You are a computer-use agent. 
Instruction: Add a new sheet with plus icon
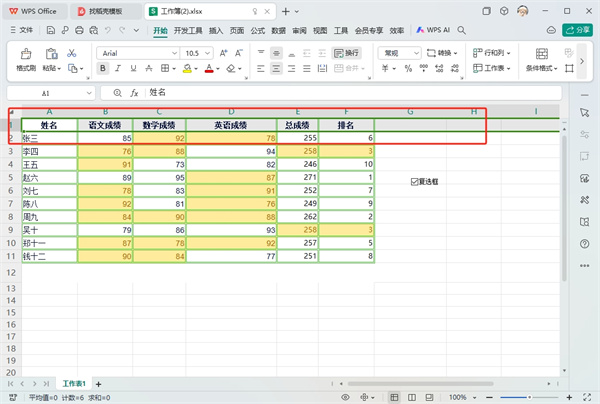(x=103, y=383)
